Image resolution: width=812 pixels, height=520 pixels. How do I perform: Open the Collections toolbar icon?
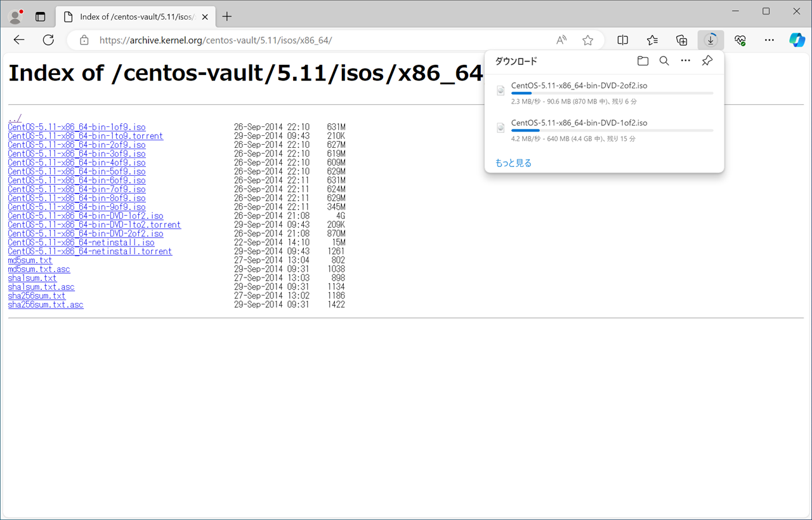click(681, 40)
